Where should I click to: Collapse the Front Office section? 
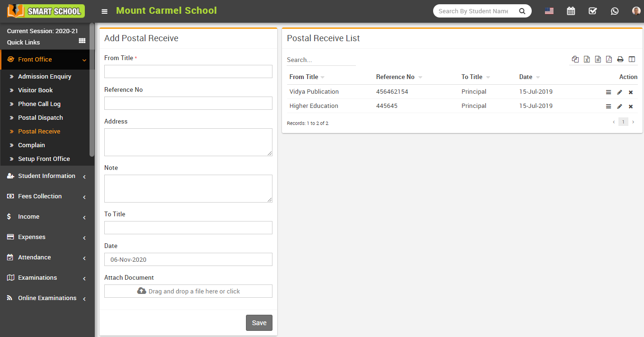(46, 60)
